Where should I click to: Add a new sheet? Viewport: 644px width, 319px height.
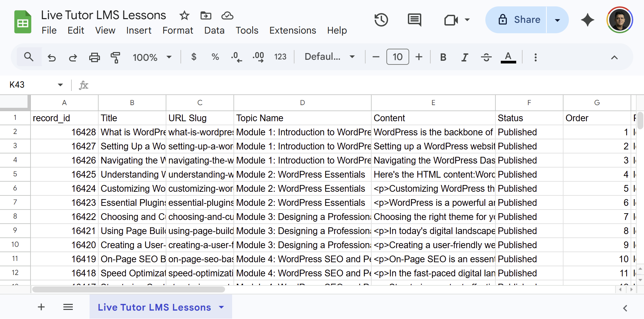coord(41,307)
